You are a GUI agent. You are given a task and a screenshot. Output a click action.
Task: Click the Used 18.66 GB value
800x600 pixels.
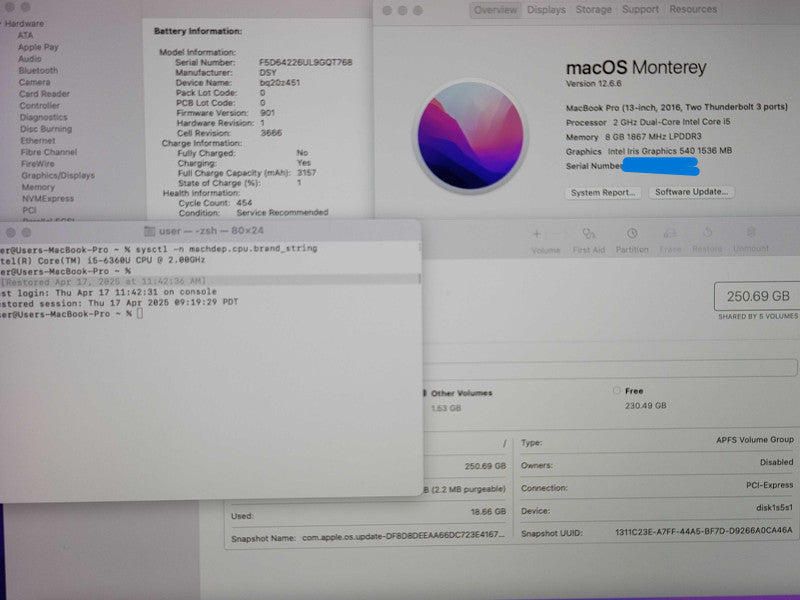point(488,511)
